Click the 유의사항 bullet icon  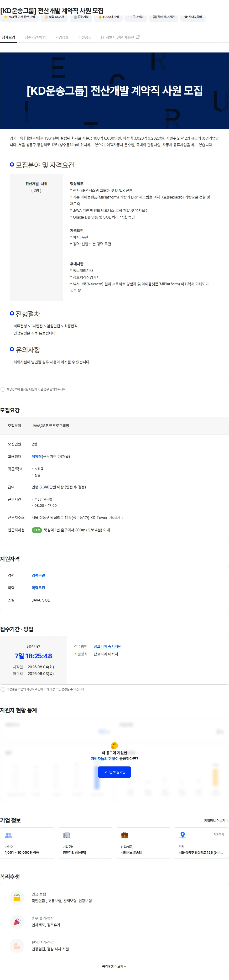tap(12, 349)
